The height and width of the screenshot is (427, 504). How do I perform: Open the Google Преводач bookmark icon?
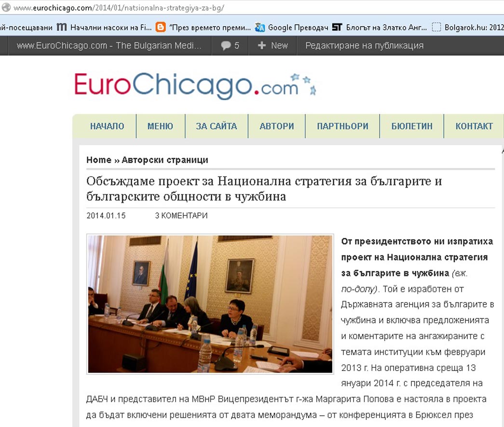260,28
